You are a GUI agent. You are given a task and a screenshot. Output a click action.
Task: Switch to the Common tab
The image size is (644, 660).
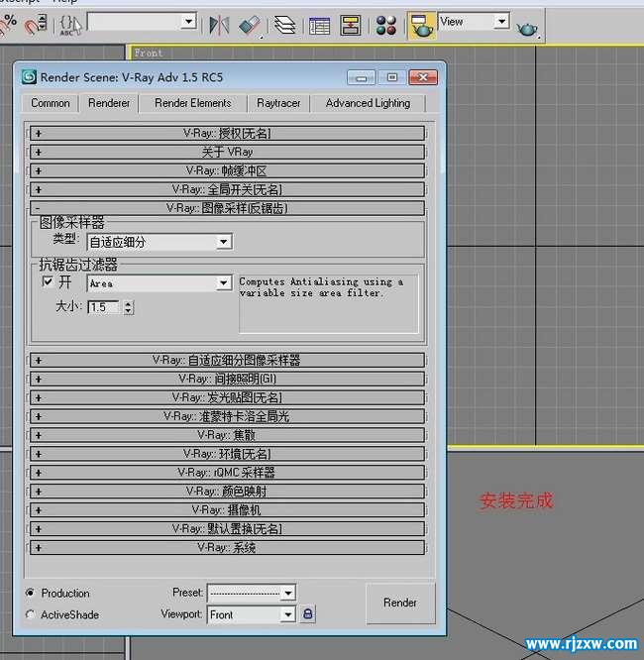pos(51,103)
